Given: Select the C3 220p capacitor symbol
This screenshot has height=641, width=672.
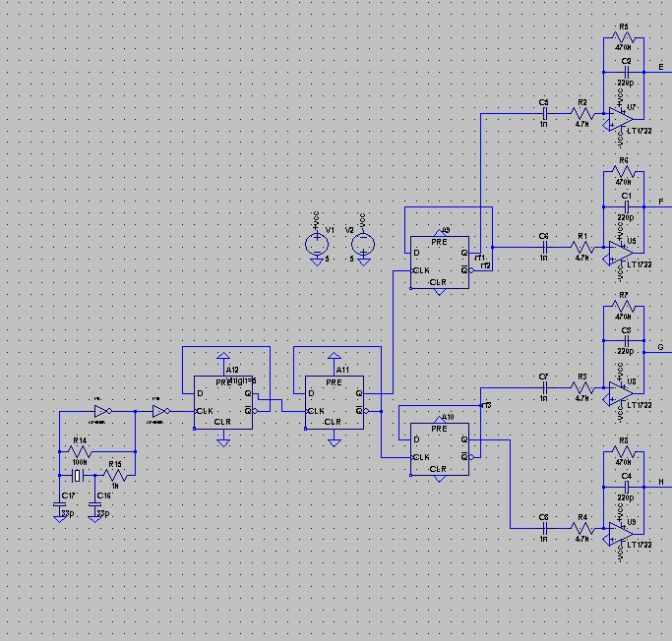Looking at the screenshot, I should [x=626, y=341].
